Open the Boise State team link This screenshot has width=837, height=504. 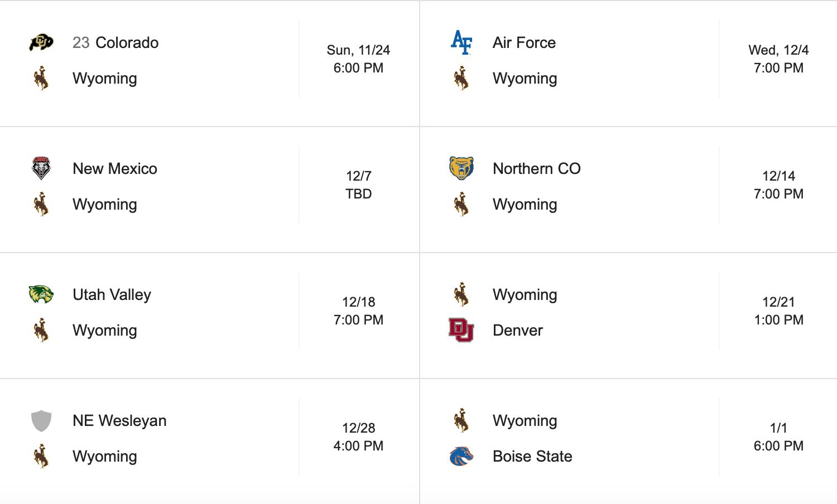(532, 456)
